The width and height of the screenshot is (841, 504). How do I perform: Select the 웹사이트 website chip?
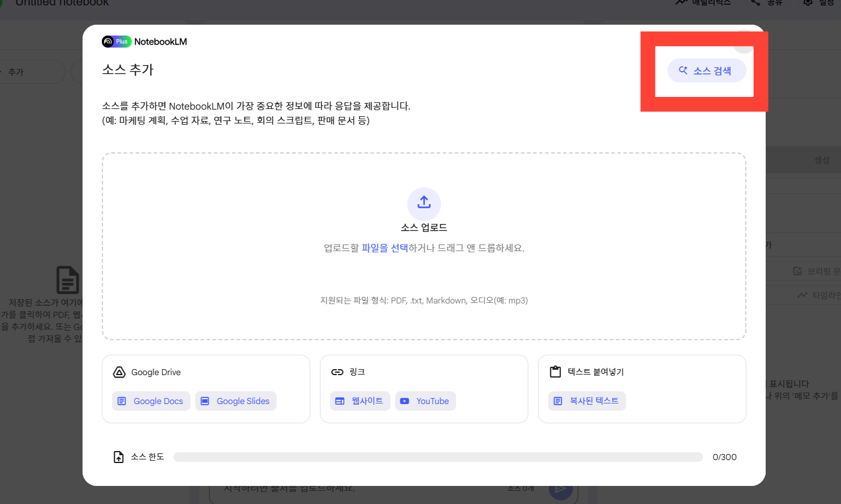point(360,401)
